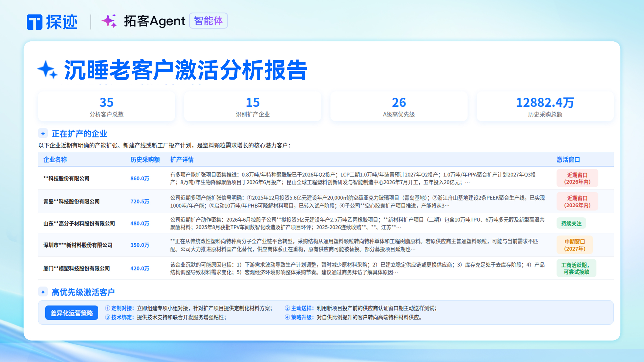
Task: Select the 26 A级高优先级 card
Action: point(399,107)
